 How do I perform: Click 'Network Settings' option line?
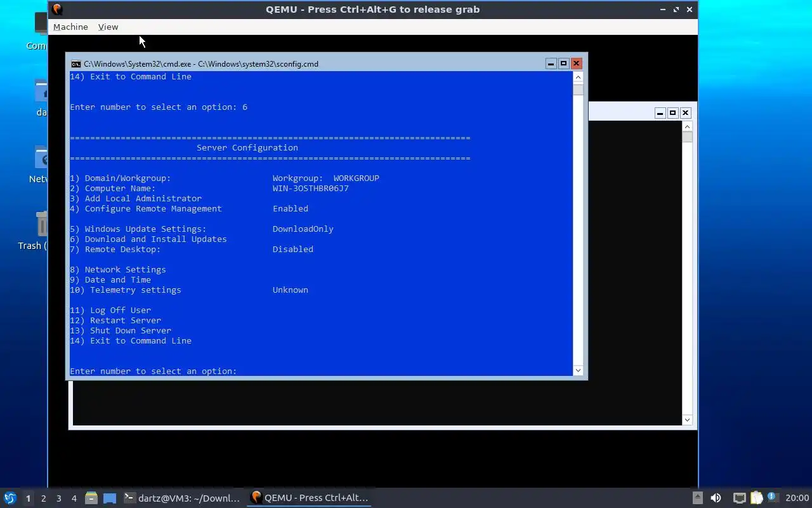[118, 269]
